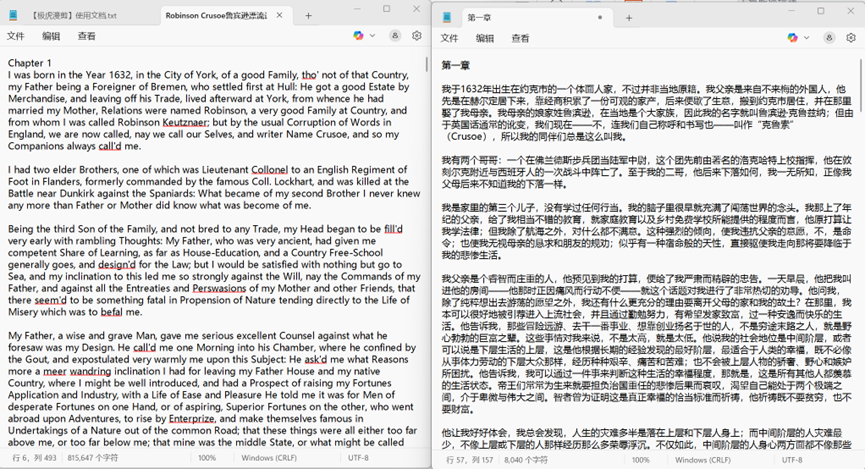Click vertical scrollbar thumb in left window
The image size is (865, 469).
[426, 63]
